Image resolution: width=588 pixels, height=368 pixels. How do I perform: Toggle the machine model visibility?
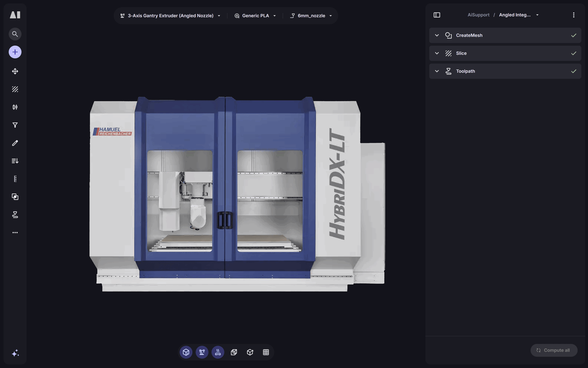(x=202, y=352)
